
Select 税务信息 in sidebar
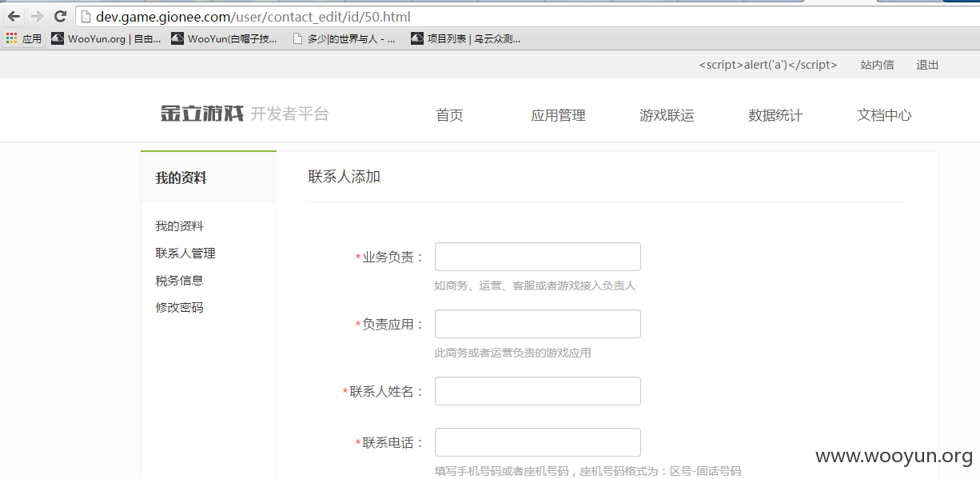point(179,281)
